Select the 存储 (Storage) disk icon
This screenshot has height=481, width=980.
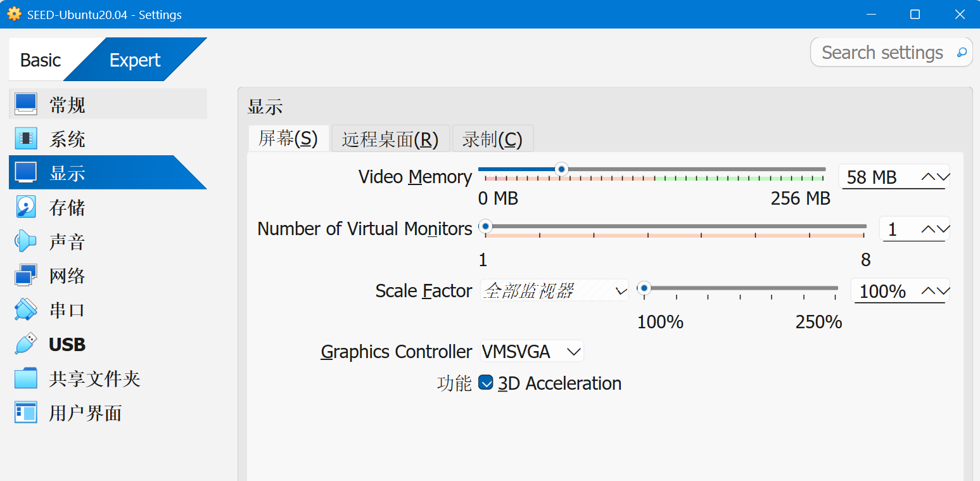pos(26,207)
